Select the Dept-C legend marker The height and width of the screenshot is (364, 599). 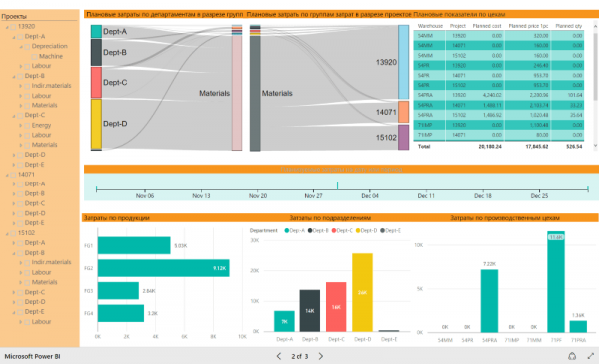(x=334, y=230)
